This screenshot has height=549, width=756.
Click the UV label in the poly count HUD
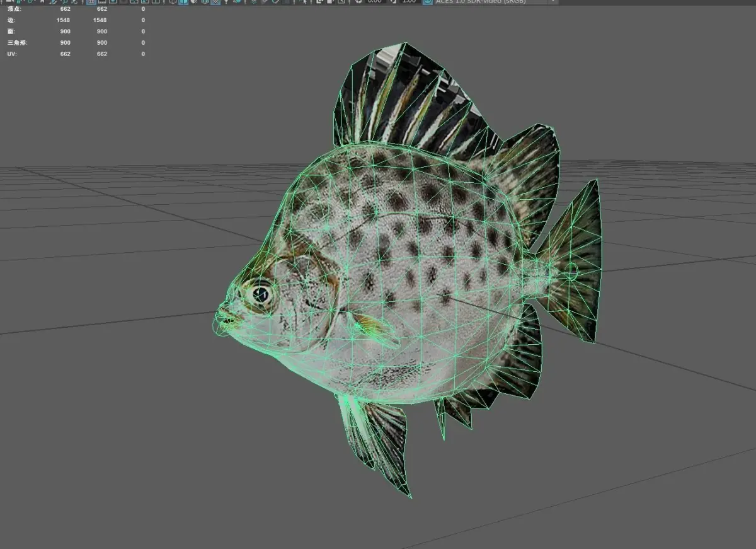[x=12, y=54]
